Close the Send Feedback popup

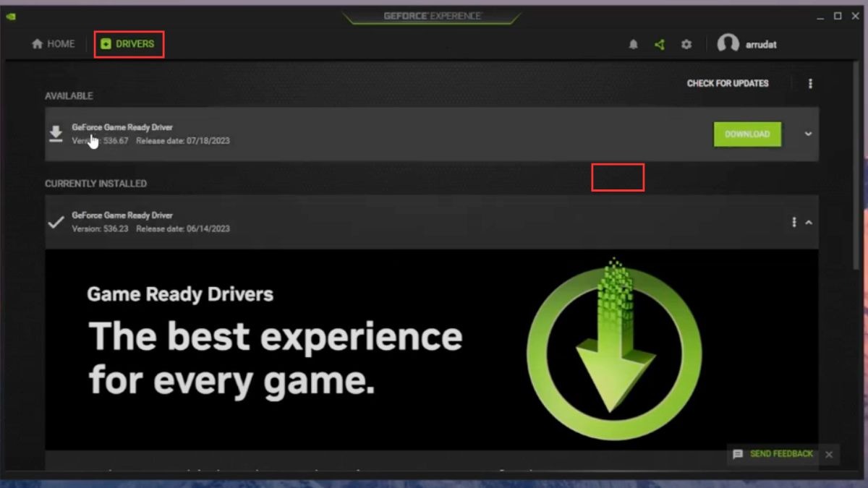829,454
